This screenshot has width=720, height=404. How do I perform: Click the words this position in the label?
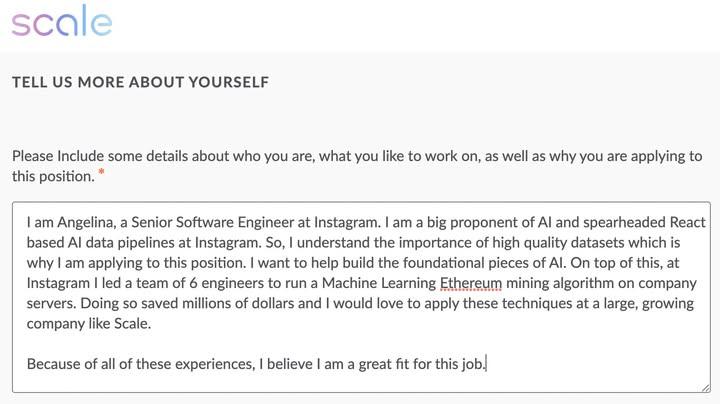click(52, 176)
